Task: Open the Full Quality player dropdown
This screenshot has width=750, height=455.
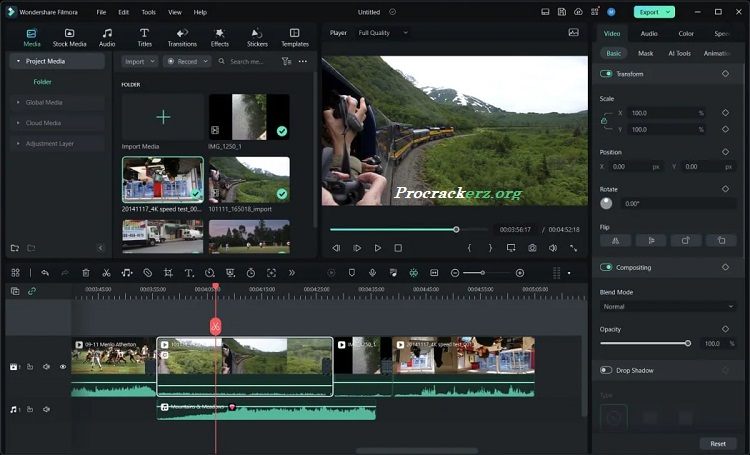Action: tap(378, 32)
